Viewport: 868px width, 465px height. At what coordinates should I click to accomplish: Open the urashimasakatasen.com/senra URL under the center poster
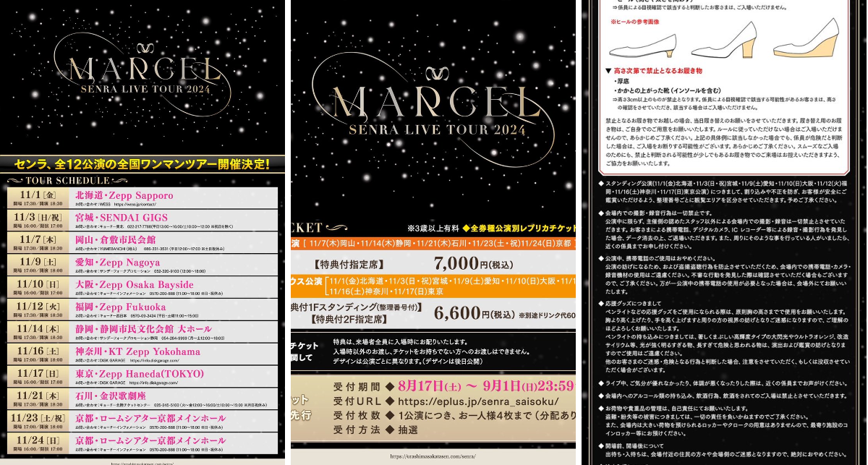433,456
